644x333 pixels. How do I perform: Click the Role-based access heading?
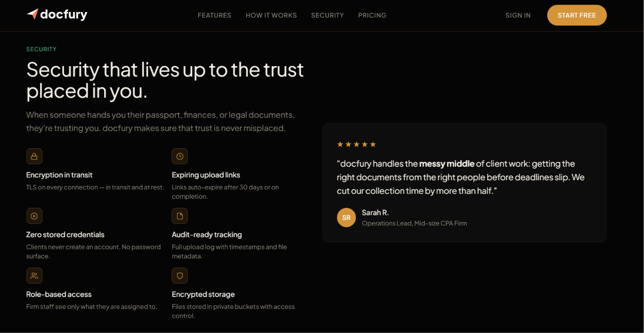click(59, 294)
